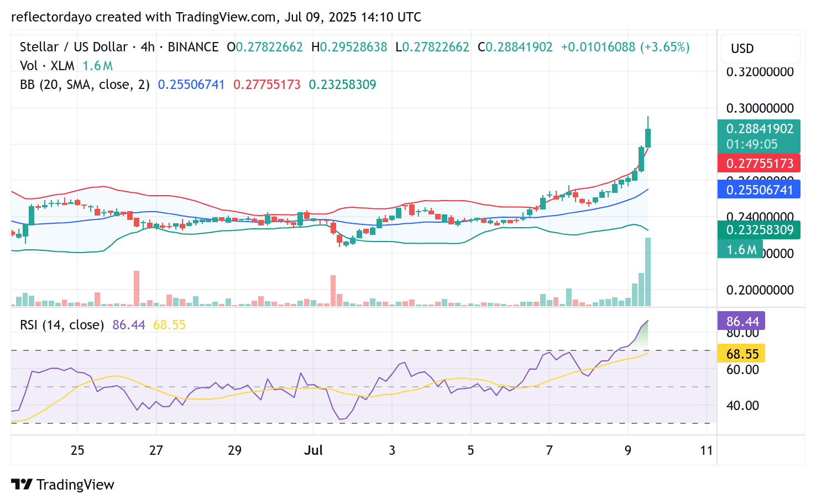Click the 40.00 RSI scale tick
The height and width of the screenshot is (504, 816).
click(x=742, y=406)
